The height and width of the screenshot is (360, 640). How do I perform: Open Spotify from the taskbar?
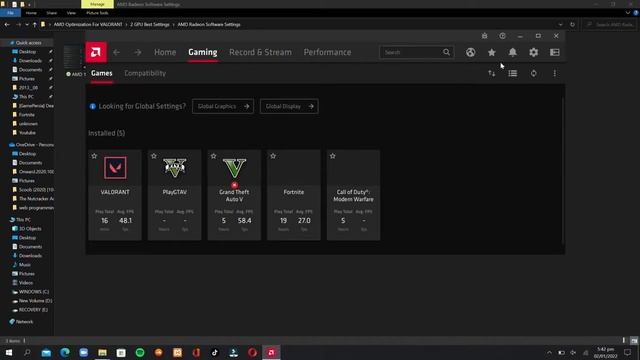pyautogui.click(x=140, y=353)
